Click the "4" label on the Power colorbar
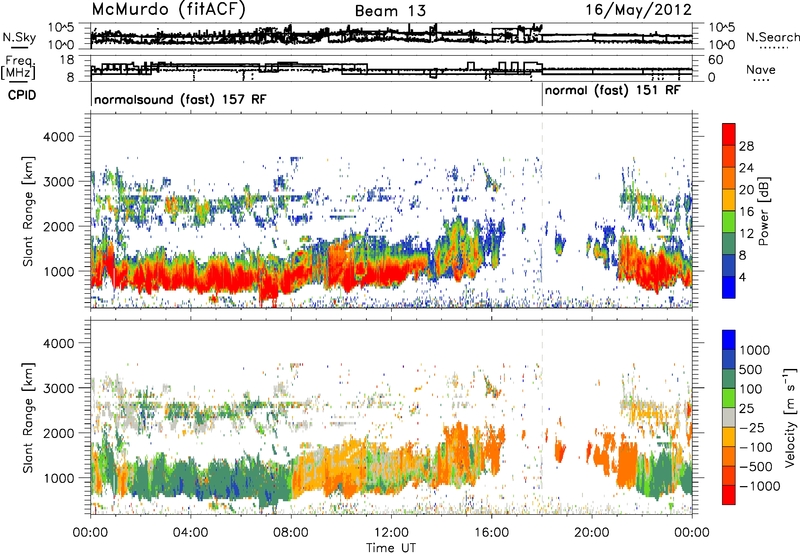 743,277
